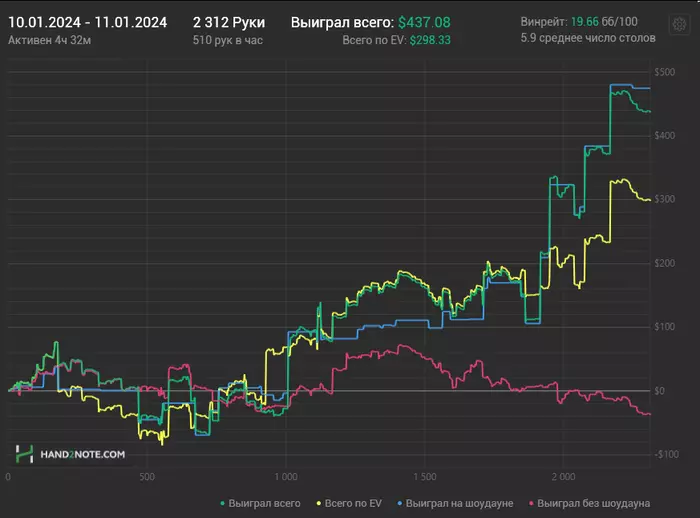Toggle the Выиграл всего legend label

coord(264,504)
